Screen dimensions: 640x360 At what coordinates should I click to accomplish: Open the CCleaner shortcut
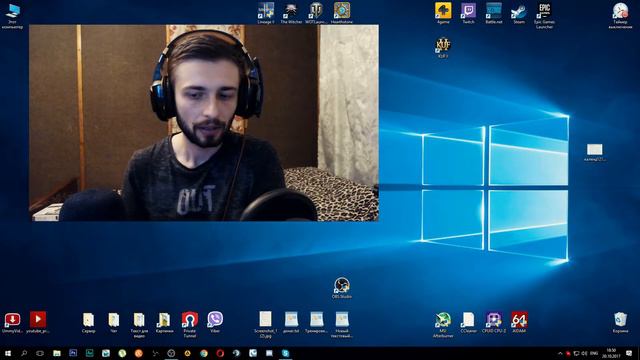468,322
